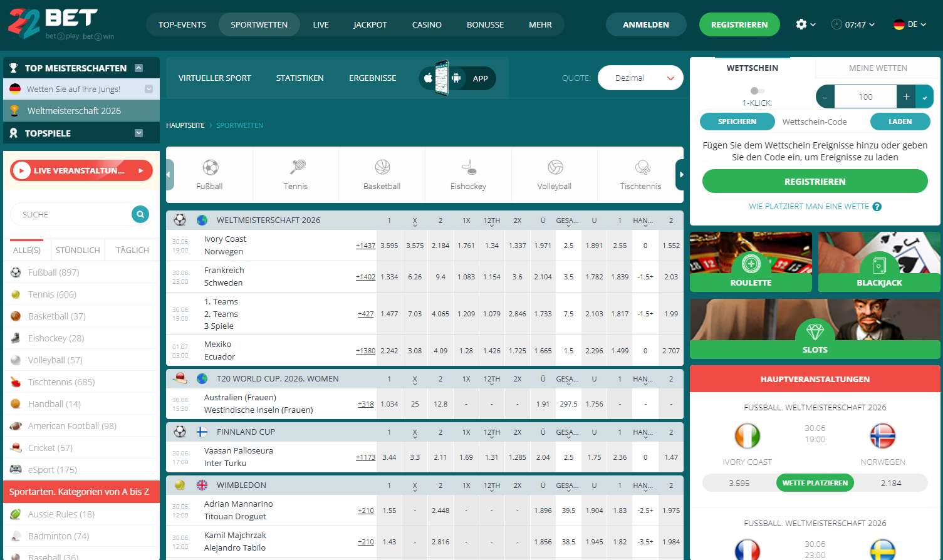
Task: Click the Anmelden button
Action: (646, 24)
